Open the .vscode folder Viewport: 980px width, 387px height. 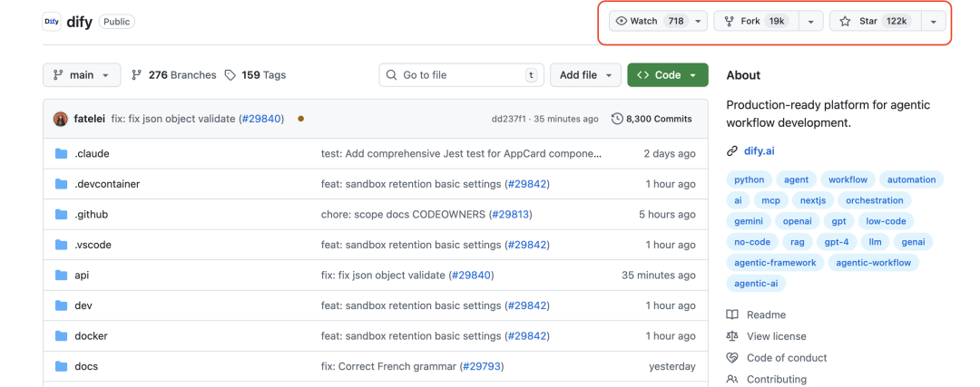[93, 245]
